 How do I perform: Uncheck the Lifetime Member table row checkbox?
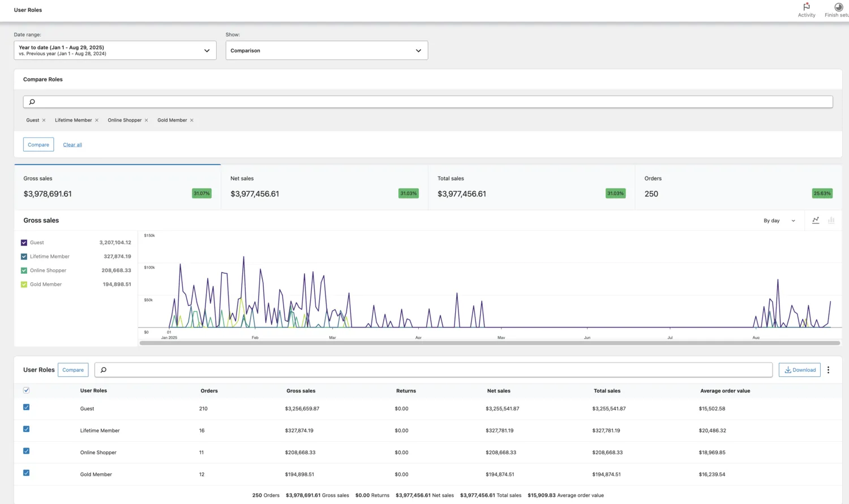(x=26, y=429)
